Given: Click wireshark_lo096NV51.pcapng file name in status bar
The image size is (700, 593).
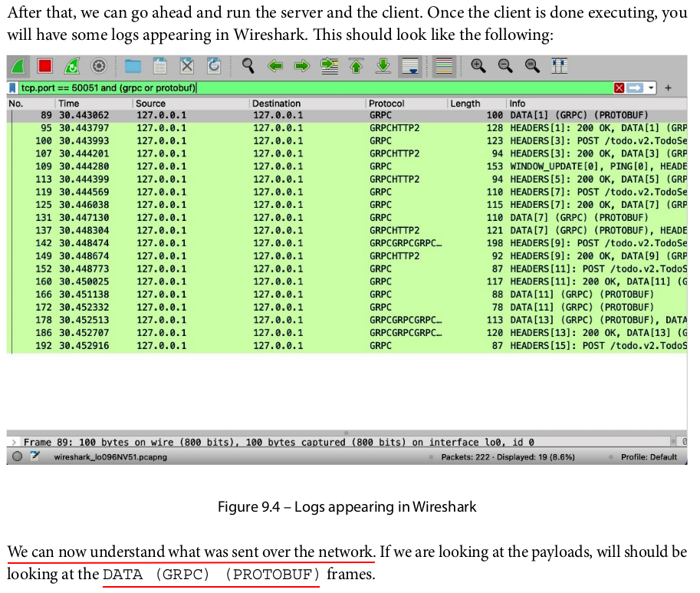Looking at the screenshot, I should tap(110, 456).
